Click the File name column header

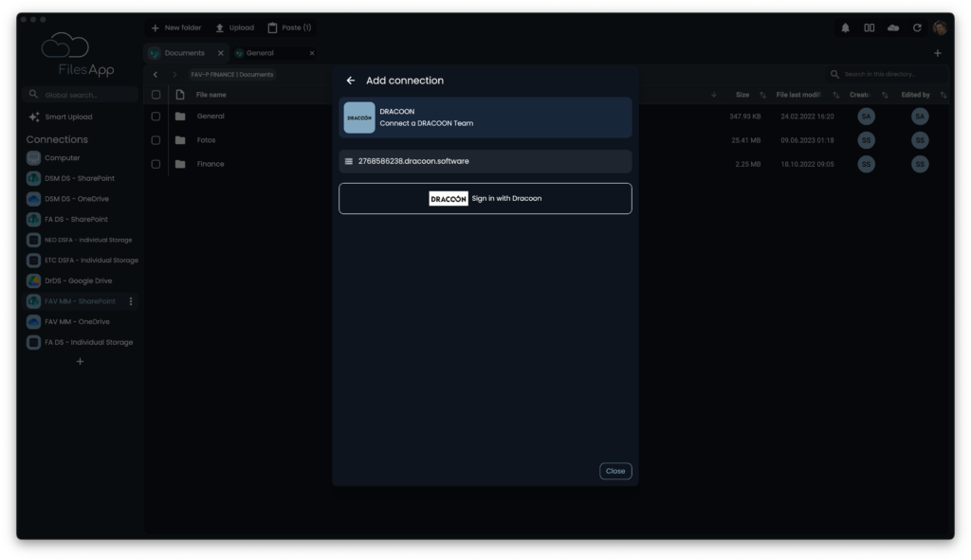pyautogui.click(x=211, y=95)
